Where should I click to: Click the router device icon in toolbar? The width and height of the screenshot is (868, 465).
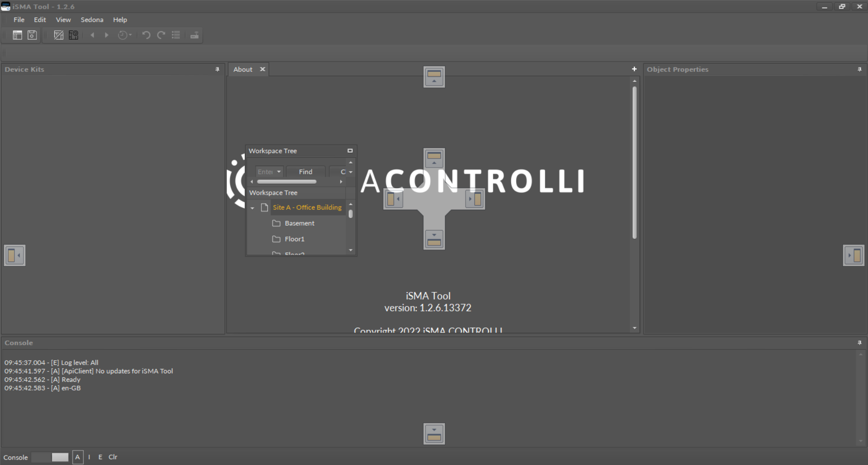pyautogui.click(x=194, y=35)
